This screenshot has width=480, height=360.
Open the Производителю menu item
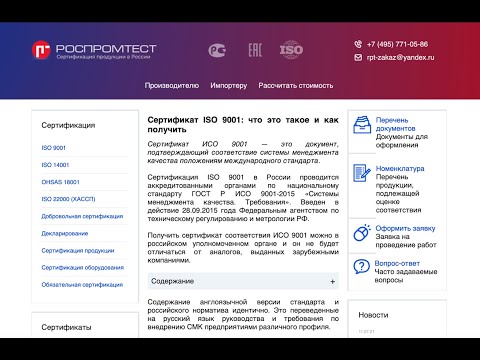click(x=172, y=86)
